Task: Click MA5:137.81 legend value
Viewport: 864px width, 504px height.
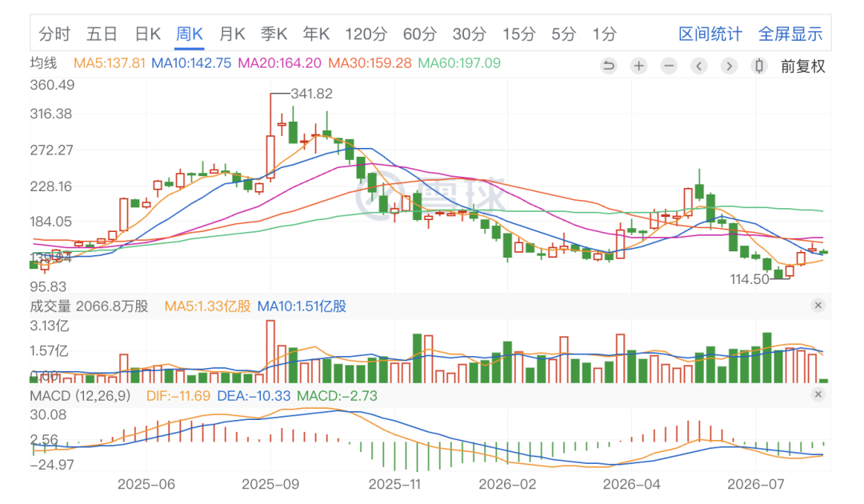Action: point(109,63)
